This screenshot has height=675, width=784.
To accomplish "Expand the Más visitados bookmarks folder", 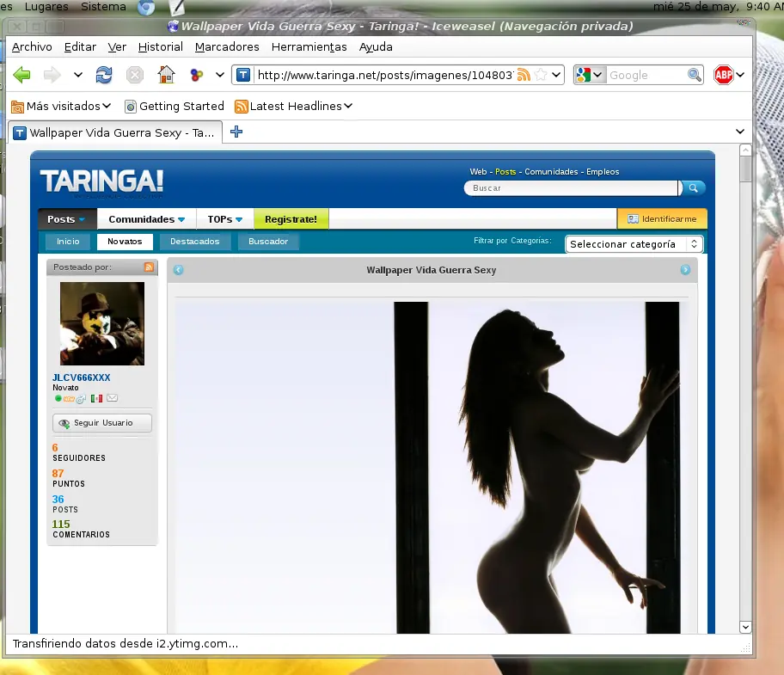I will (x=61, y=107).
